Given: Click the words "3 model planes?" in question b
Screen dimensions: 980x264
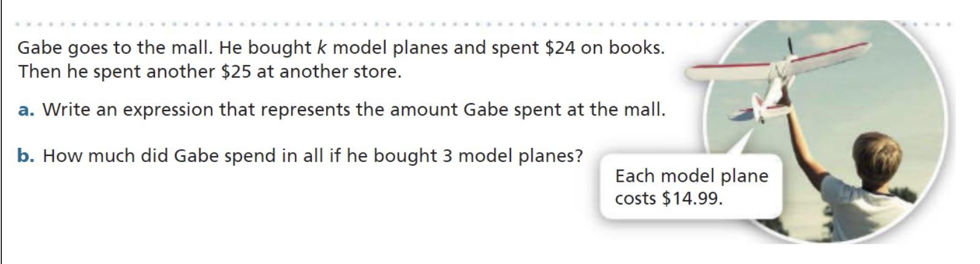Looking at the screenshot, I should pos(512,156).
